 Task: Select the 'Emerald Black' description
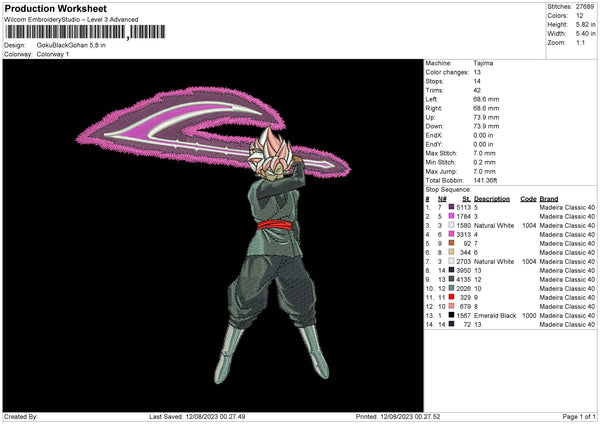point(495,315)
